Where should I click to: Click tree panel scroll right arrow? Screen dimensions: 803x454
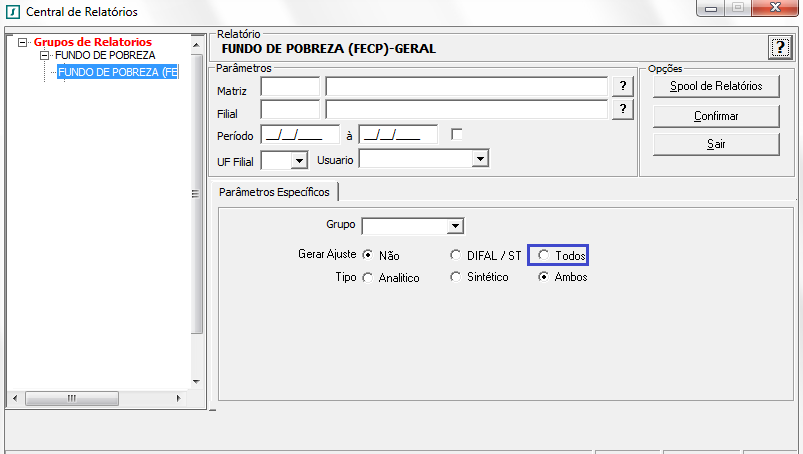coord(178,398)
